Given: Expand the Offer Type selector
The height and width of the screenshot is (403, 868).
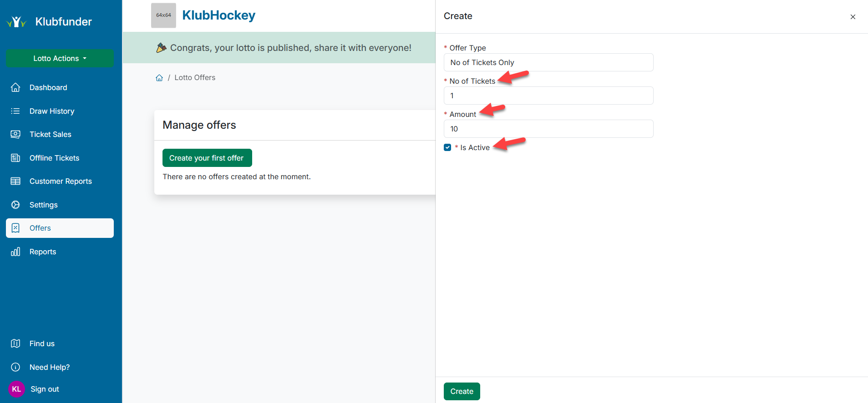Looking at the screenshot, I should tap(548, 62).
